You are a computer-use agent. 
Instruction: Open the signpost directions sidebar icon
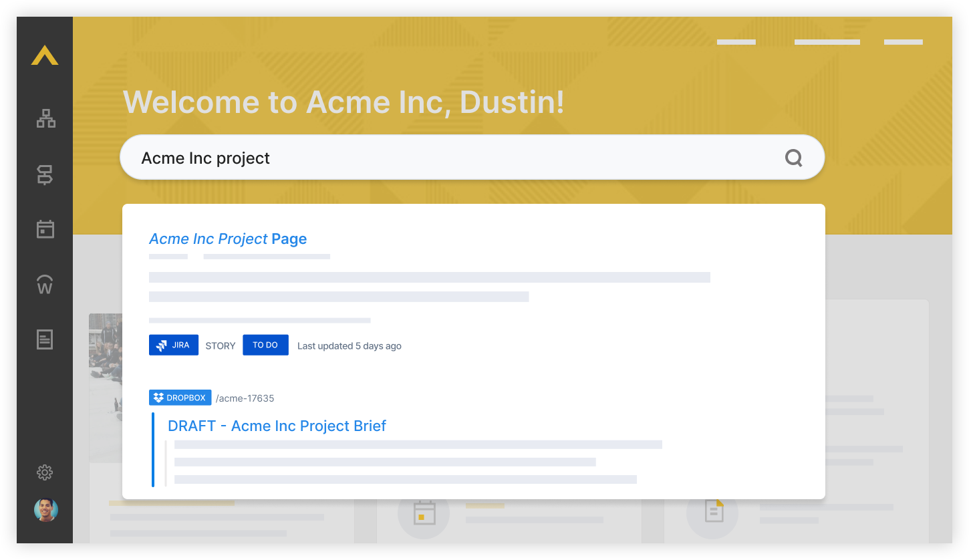click(x=45, y=175)
